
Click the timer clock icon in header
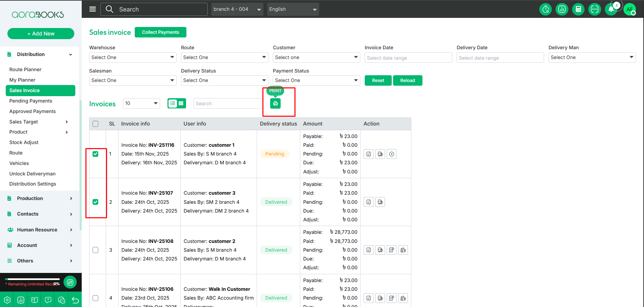point(545,9)
